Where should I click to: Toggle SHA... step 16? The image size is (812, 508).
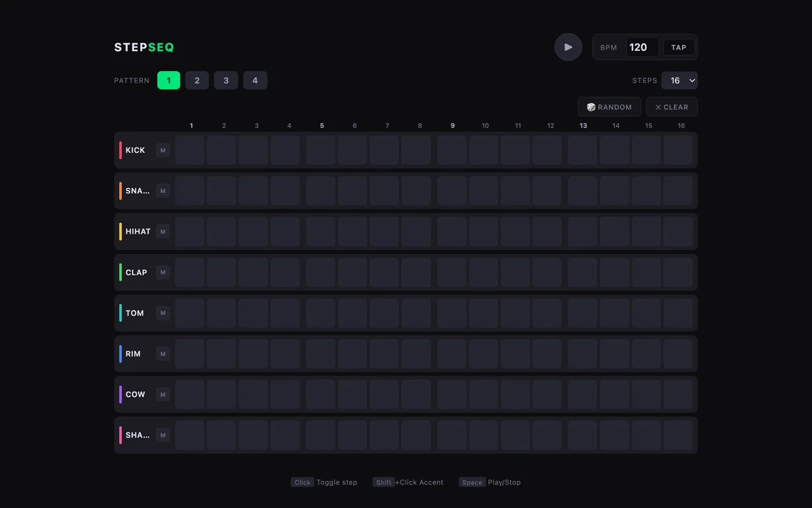(x=678, y=435)
